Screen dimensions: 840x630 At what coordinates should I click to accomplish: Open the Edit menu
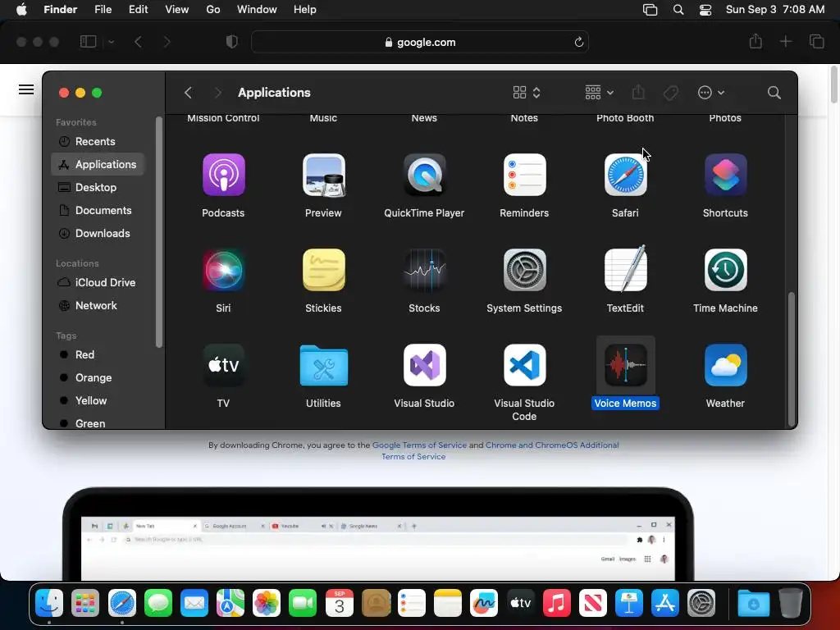[x=138, y=10]
